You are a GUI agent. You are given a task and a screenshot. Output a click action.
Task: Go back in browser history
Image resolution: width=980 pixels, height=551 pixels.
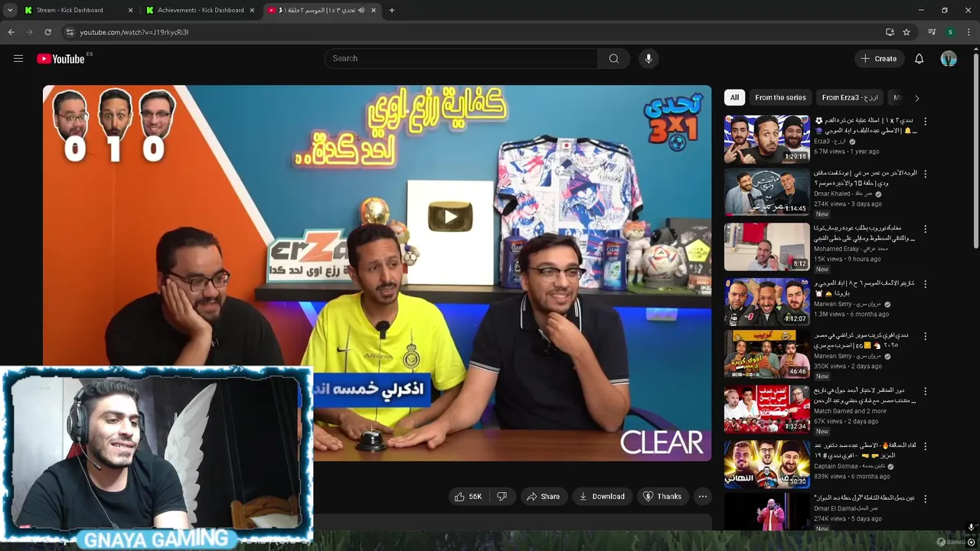coord(11,32)
